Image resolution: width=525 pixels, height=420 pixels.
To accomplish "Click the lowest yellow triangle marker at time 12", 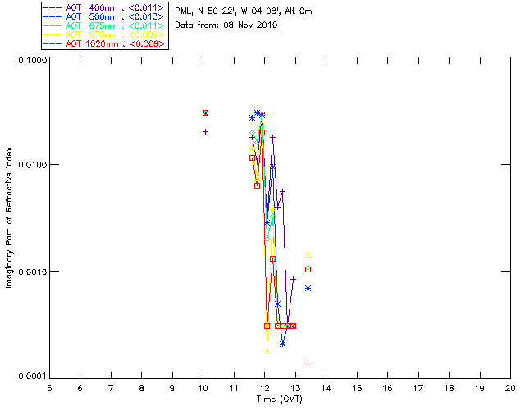I will click(x=267, y=352).
